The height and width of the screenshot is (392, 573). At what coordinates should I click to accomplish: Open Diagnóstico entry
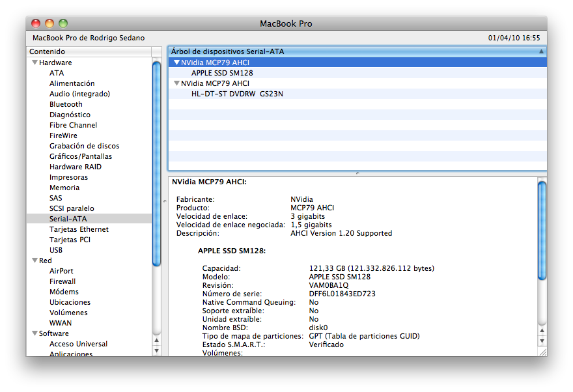coord(70,115)
